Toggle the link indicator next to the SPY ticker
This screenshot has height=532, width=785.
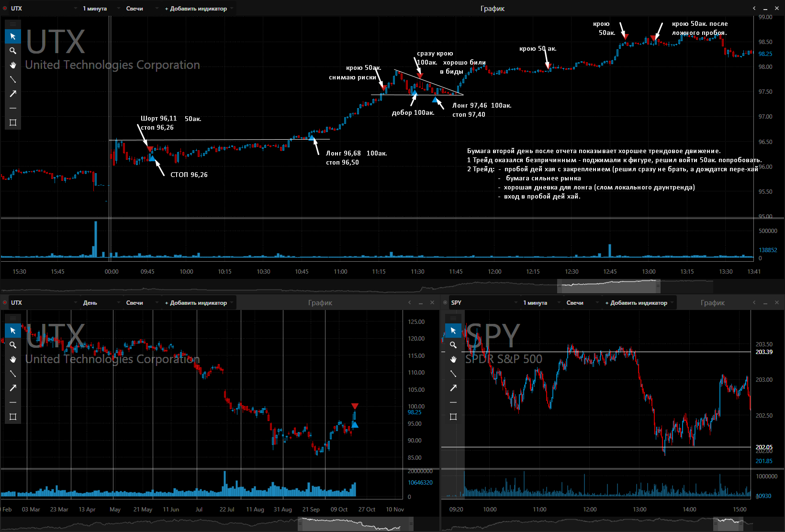click(x=445, y=303)
